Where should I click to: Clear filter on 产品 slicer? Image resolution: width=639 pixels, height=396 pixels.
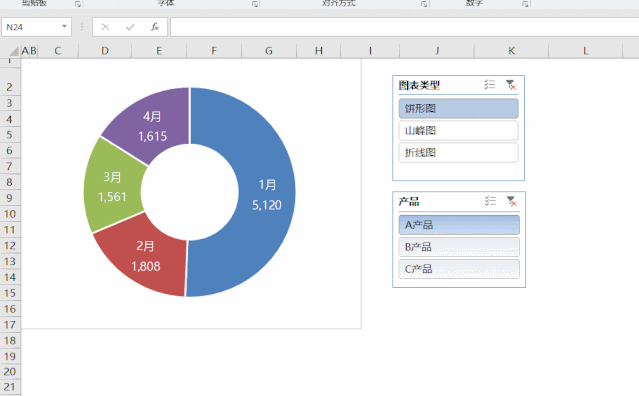click(x=511, y=201)
